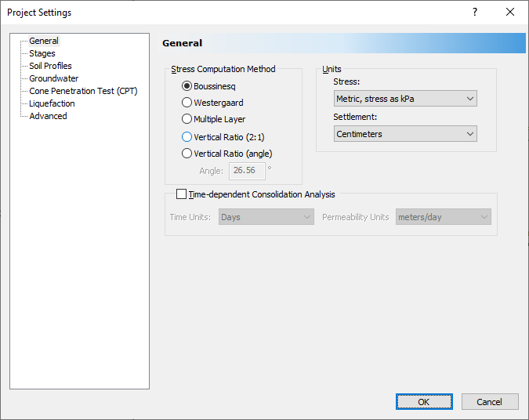Click the Angle input field

tap(247, 170)
